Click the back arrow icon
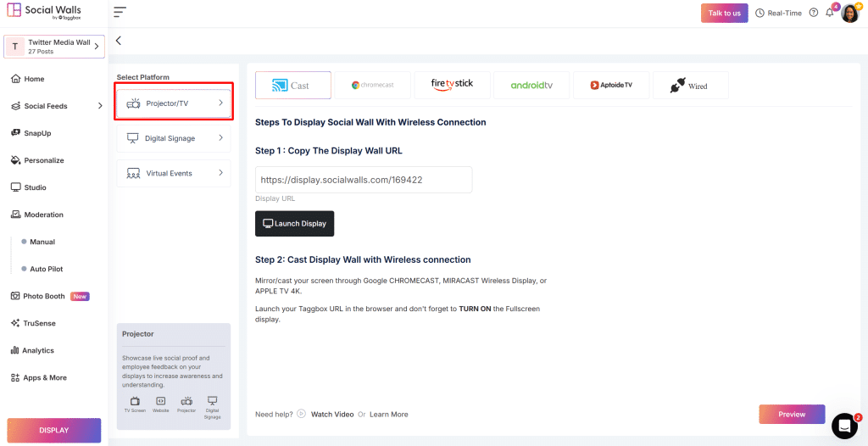Screen dimensions: 868x446 (x=119, y=41)
